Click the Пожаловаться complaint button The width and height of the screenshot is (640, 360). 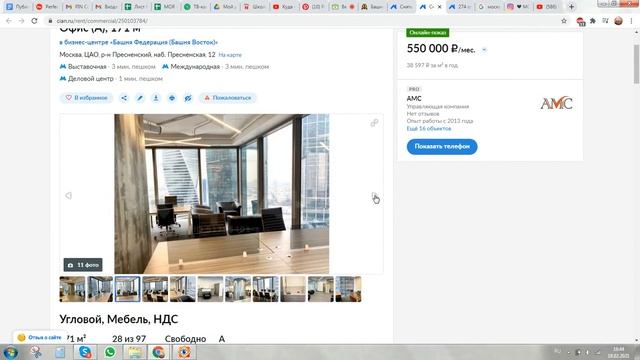click(x=228, y=98)
